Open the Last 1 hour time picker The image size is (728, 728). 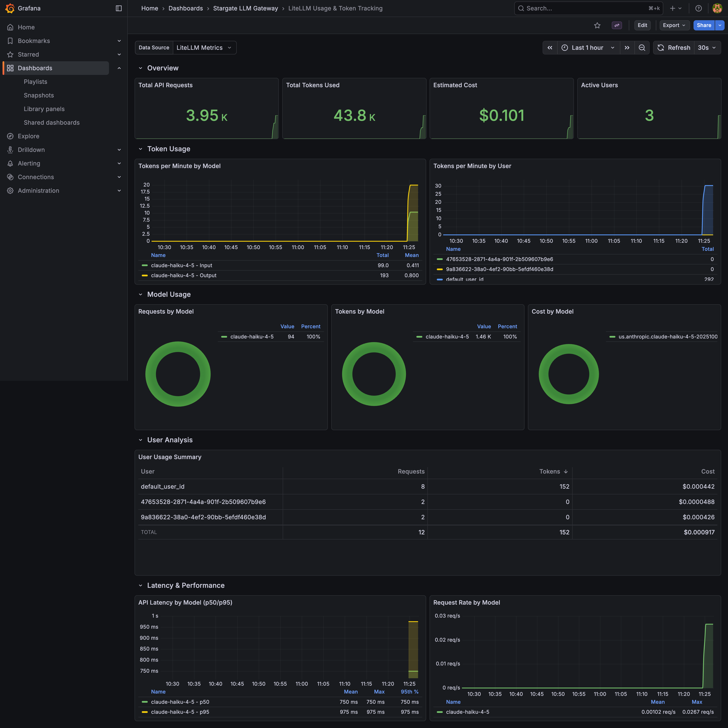coord(588,47)
